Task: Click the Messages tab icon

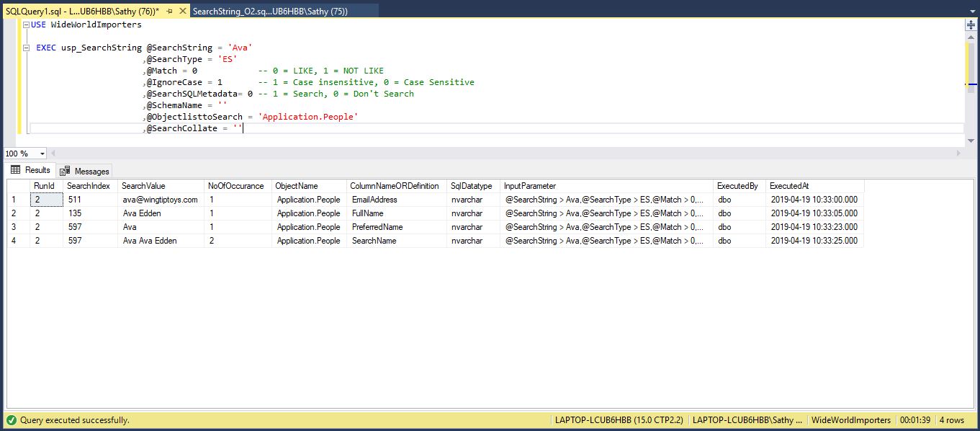Action: pyautogui.click(x=64, y=171)
